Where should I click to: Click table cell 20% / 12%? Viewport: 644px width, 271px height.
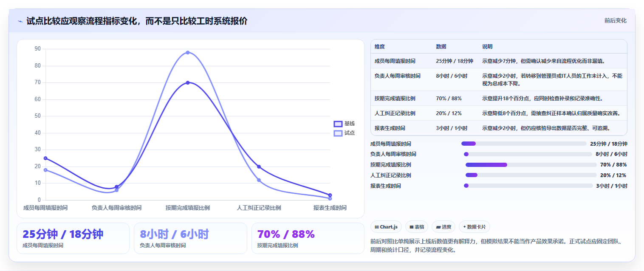[x=449, y=113]
